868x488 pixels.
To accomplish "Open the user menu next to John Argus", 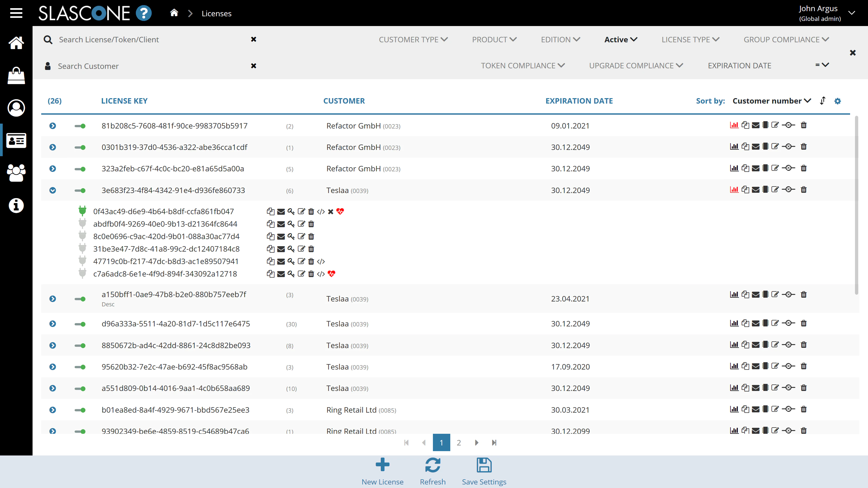I will (x=851, y=13).
